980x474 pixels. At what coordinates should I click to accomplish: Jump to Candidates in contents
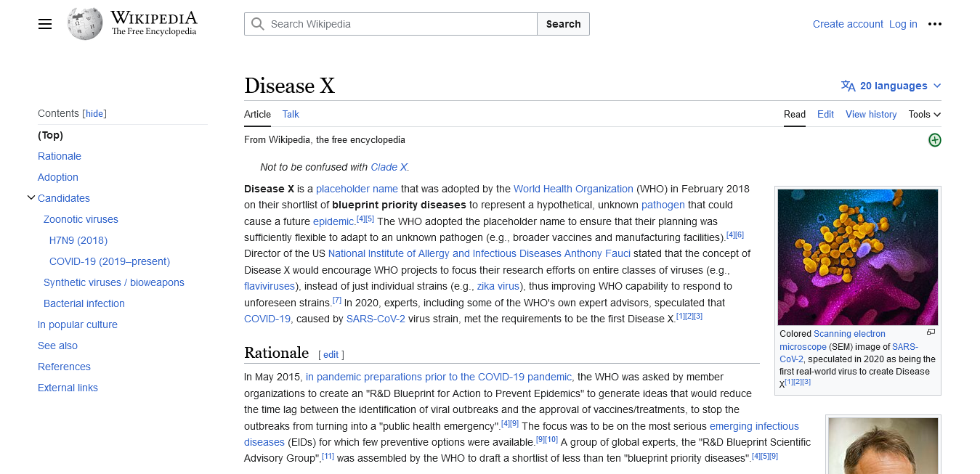[64, 198]
